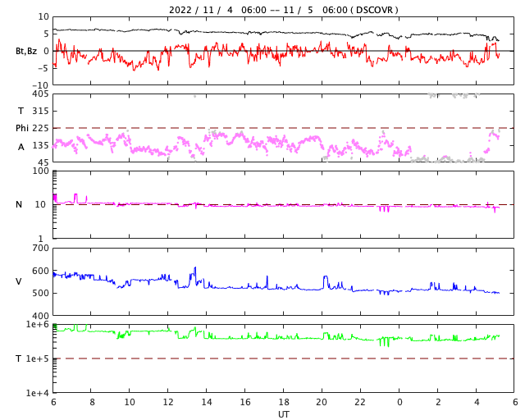The width and height of the screenshot is (525, 420).
Task: Click the DSCOVR date range title
Action: 284,10
